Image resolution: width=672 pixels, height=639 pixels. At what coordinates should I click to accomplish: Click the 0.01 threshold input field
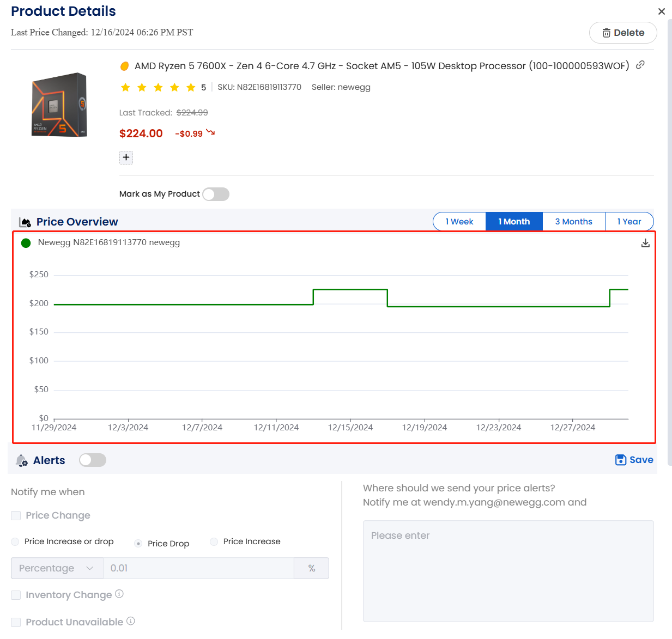[198, 568]
